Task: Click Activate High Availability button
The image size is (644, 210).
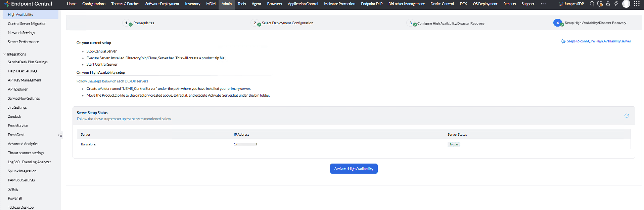Action: pyautogui.click(x=354, y=169)
